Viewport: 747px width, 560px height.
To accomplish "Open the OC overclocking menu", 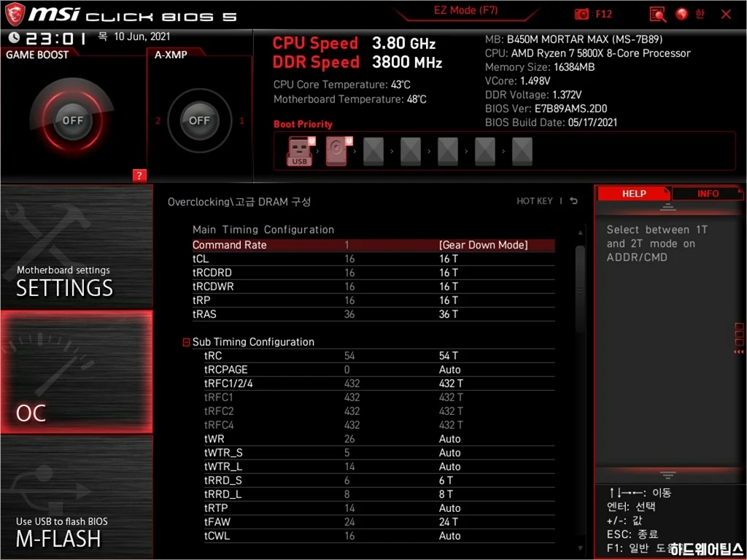I will pos(76,372).
